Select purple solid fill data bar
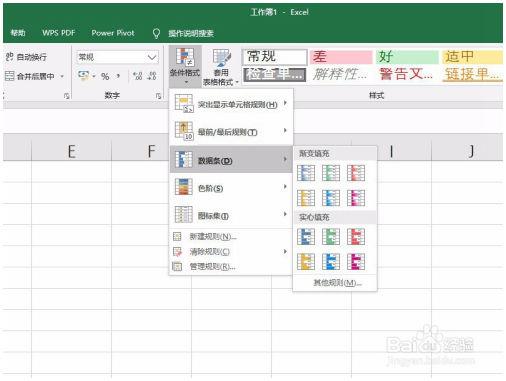The height and width of the screenshot is (381, 506). click(x=356, y=262)
